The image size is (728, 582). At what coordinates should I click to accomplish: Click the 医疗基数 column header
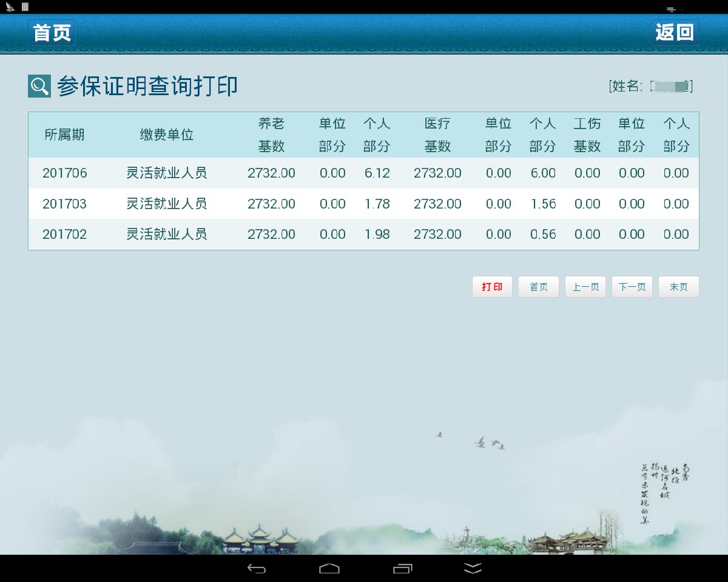coord(437,135)
